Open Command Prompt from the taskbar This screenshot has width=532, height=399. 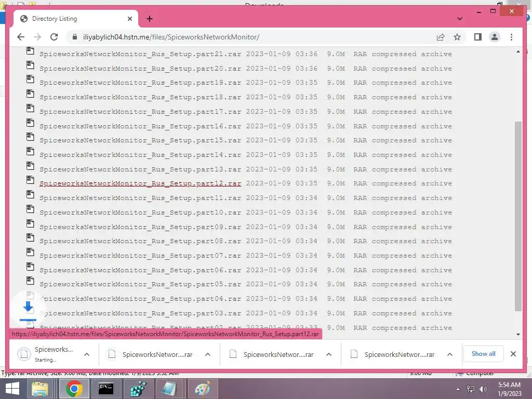click(106, 389)
